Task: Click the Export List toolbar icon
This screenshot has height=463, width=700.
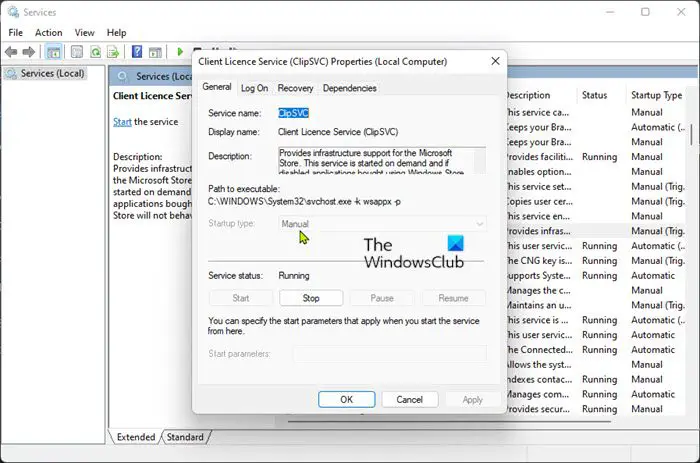Action: 113,52
